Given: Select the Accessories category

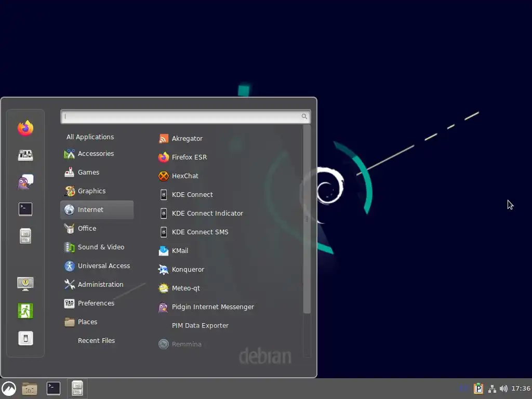Looking at the screenshot, I should click(97, 154).
